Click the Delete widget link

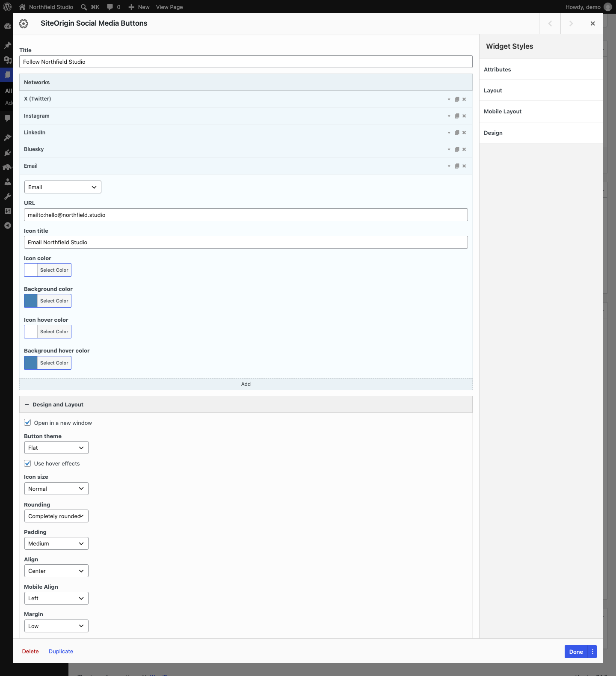pos(30,651)
